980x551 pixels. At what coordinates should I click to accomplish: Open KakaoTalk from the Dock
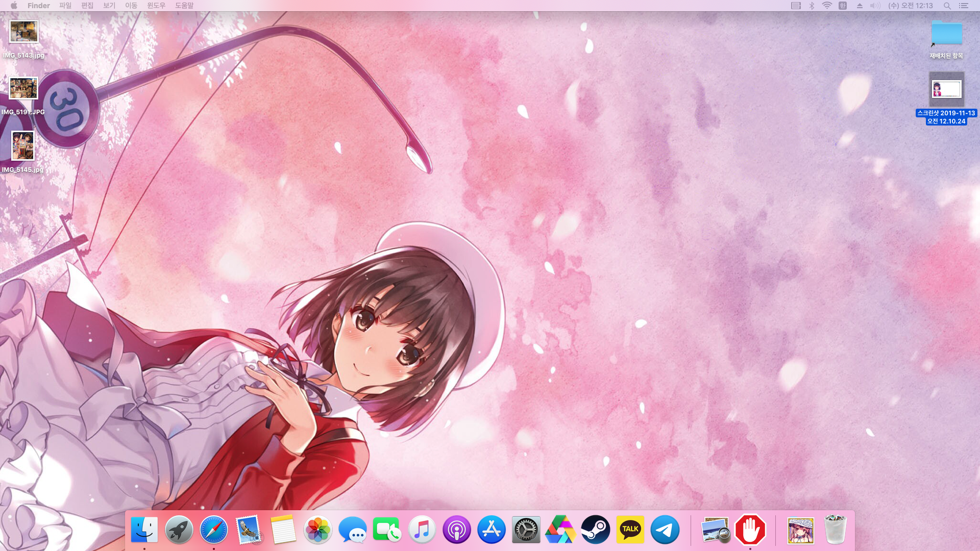630,530
